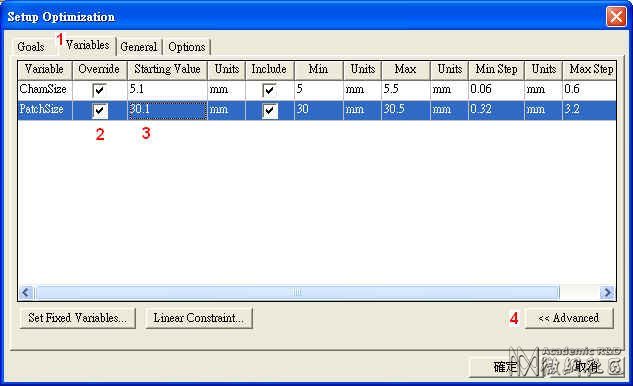This screenshot has height=386, width=633.
Task: Click PatchSize starting value mm units cell
Action: (x=226, y=110)
